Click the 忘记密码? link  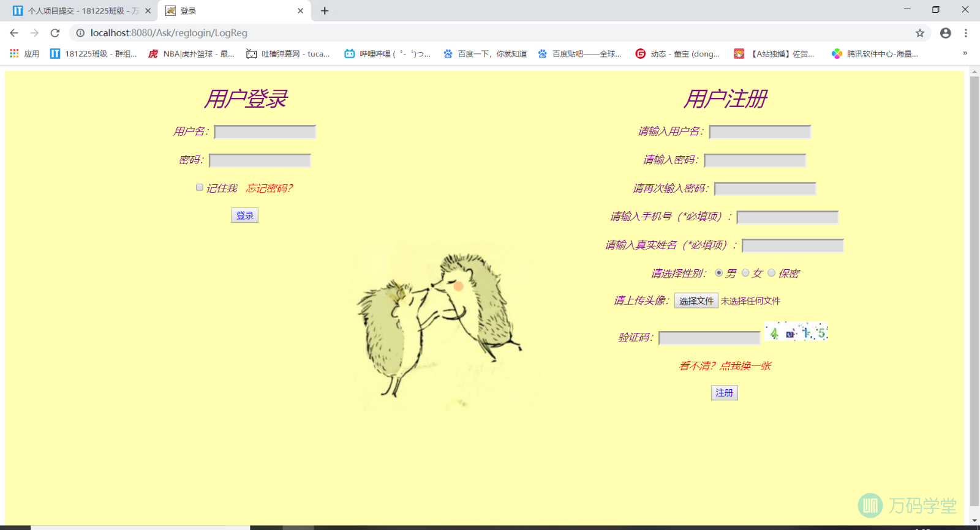pos(269,188)
